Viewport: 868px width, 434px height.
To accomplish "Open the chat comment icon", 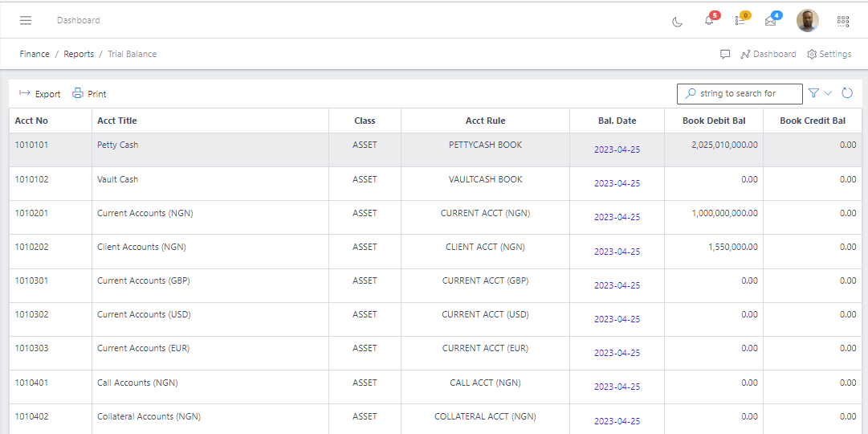I will coord(724,55).
